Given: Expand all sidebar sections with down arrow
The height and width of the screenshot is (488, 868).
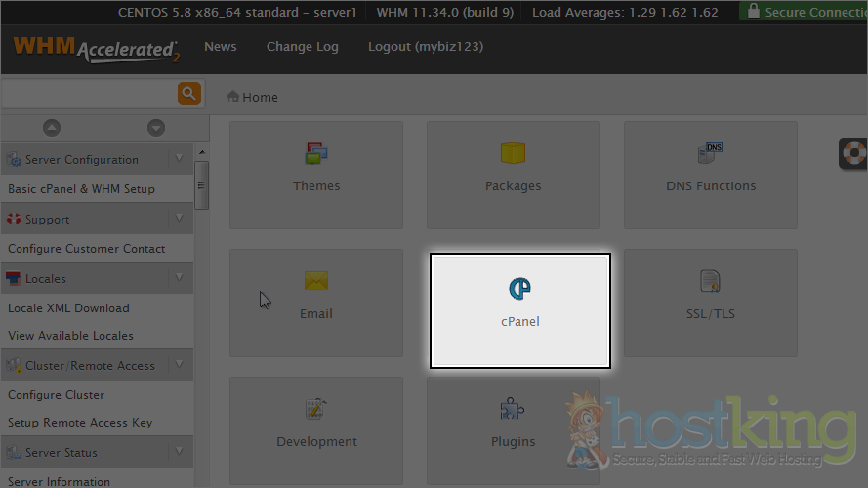Looking at the screenshot, I should click(155, 128).
